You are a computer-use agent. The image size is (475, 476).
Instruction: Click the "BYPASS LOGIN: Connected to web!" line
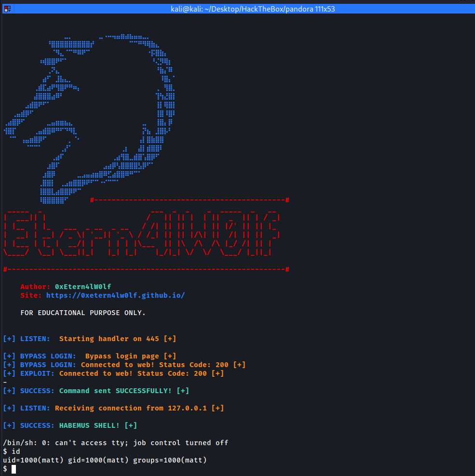124,365
